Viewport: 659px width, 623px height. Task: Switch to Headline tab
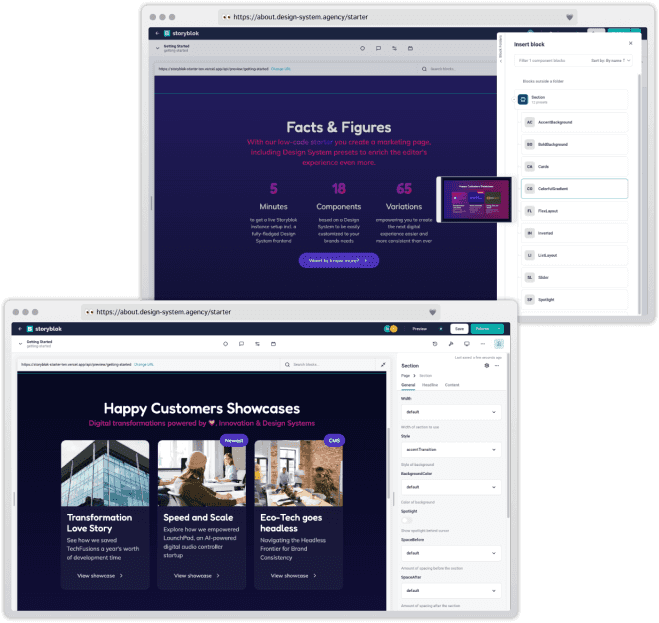(x=430, y=385)
